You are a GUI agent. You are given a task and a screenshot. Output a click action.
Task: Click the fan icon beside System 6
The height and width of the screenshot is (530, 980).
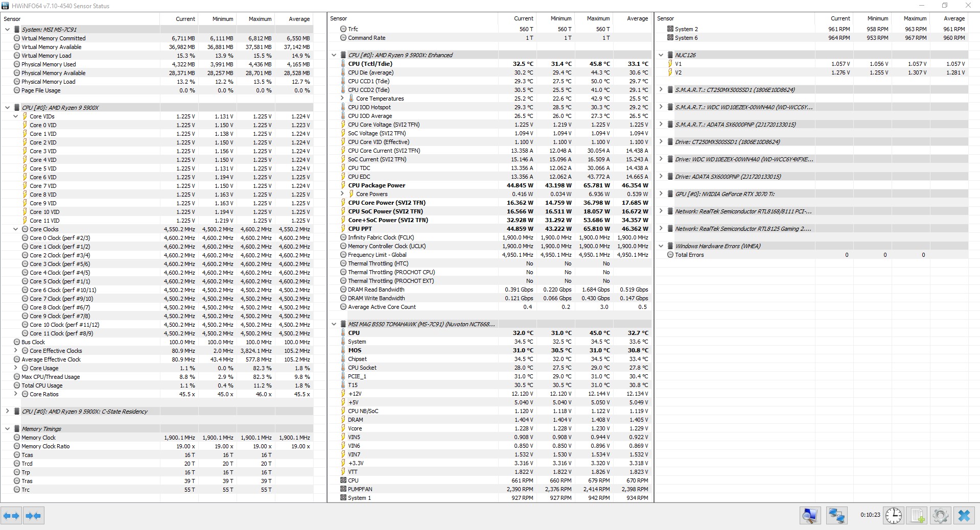coord(670,38)
